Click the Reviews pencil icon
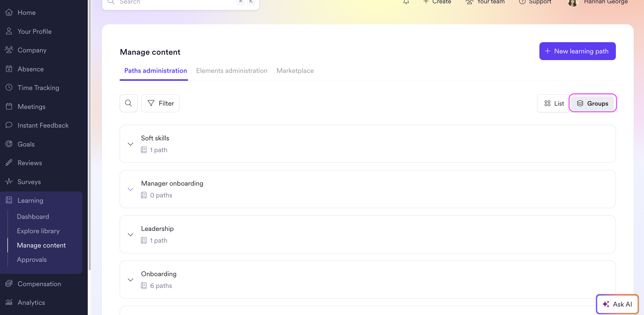 pos(9,163)
